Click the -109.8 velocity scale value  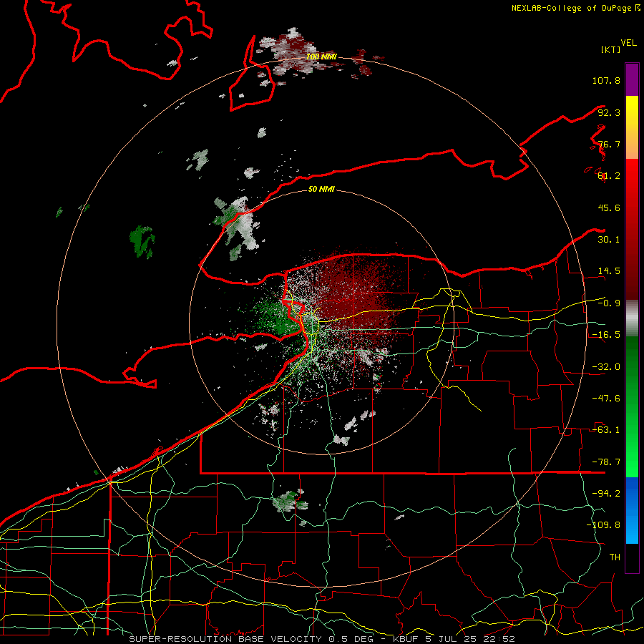[x=603, y=525]
